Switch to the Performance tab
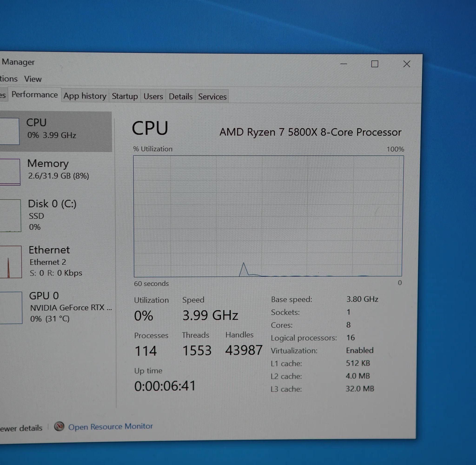 click(x=35, y=95)
